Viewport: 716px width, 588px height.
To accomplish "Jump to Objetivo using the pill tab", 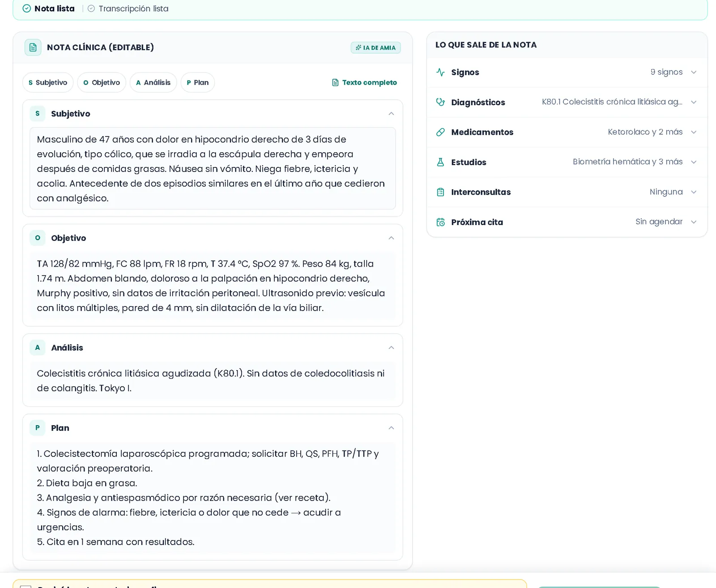I will (102, 82).
